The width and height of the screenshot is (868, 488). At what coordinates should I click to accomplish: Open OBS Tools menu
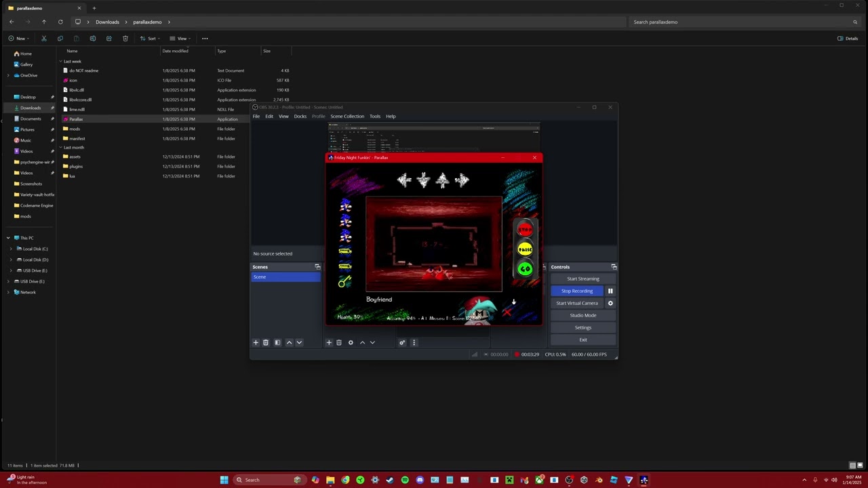375,117
